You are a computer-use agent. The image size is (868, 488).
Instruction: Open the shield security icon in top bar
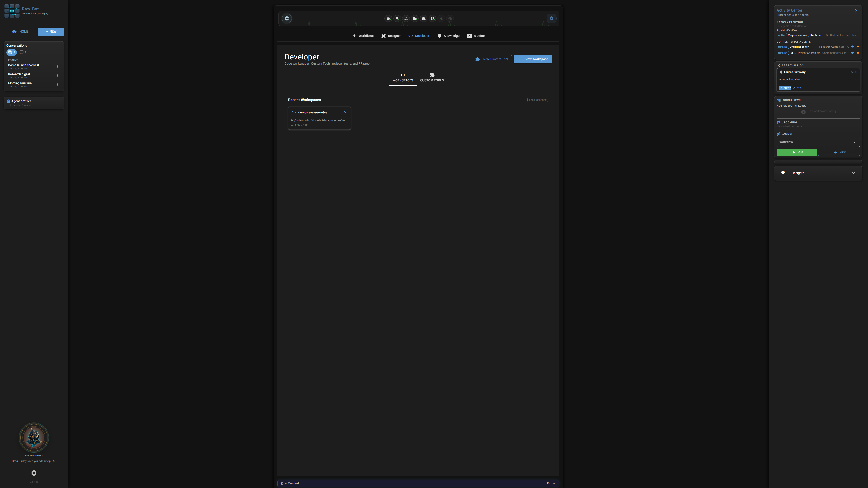[x=552, y=19]
